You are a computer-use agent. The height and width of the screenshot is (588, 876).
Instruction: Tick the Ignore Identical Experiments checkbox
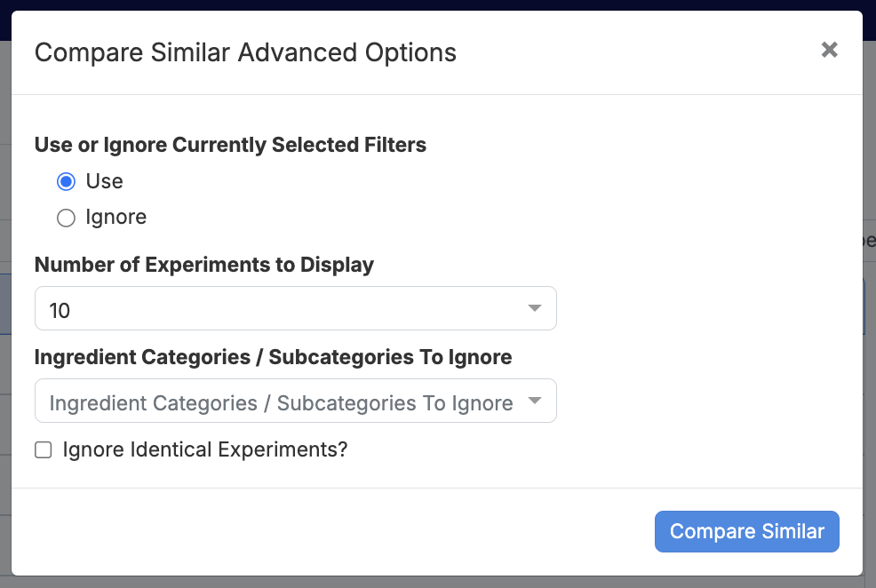43,450
